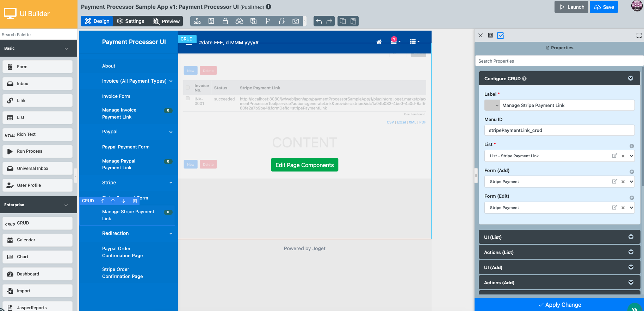Image resolution: width=644 pixels, height=311 pixels.
Task: Toggle the auto-apply checkmark in Properties header
Action: click(500, 35)
